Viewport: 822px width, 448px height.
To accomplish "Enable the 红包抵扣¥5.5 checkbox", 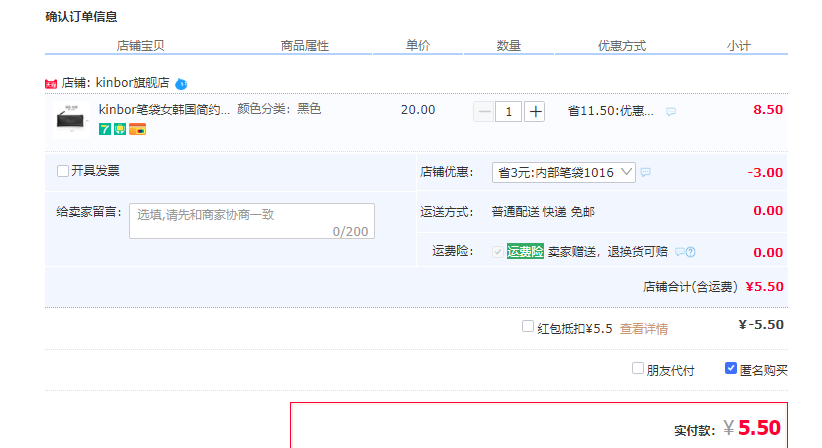I will [528, 326].
